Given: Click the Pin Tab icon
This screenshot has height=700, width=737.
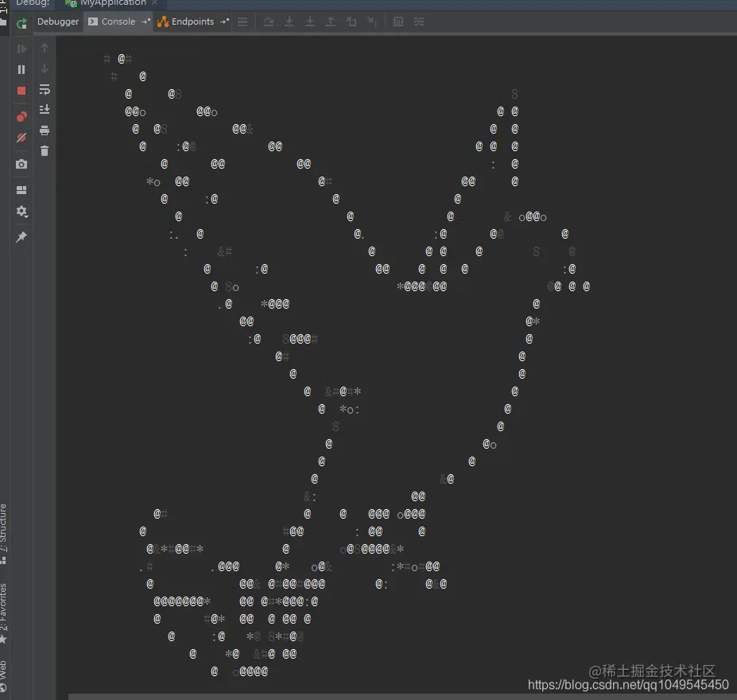Looking at the screenshot, I should pos(21,237).
